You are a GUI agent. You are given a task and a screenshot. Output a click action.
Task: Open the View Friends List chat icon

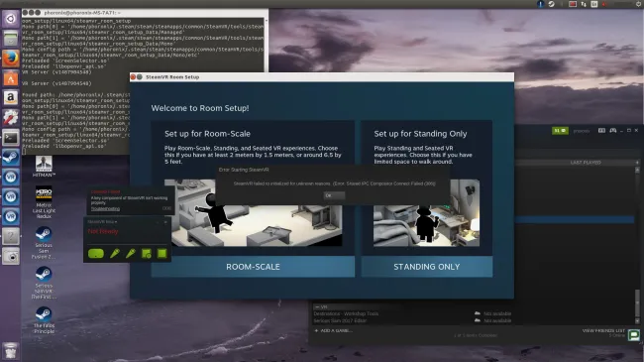tap(634, 335)
